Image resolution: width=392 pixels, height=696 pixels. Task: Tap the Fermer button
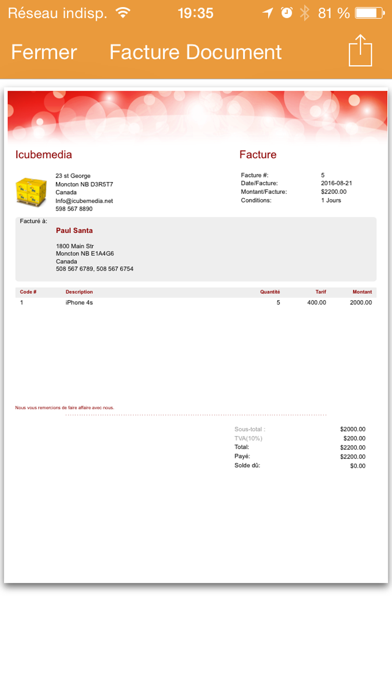click(x=44, y=52)
